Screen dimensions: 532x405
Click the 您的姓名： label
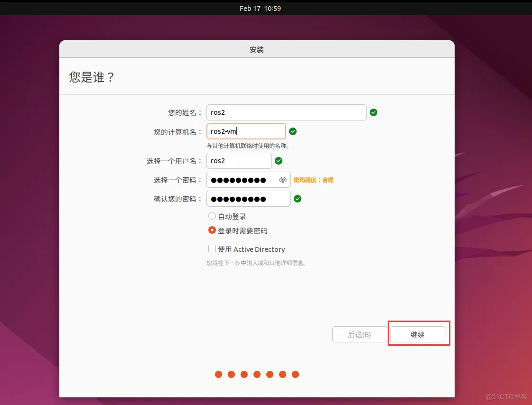click(x=185, y=112)
